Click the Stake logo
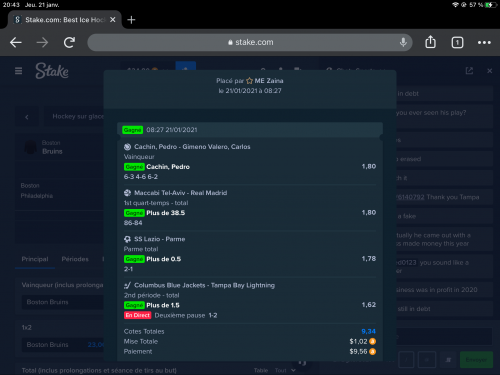This screenshot has height=375, width=500. tap(52, 71)
